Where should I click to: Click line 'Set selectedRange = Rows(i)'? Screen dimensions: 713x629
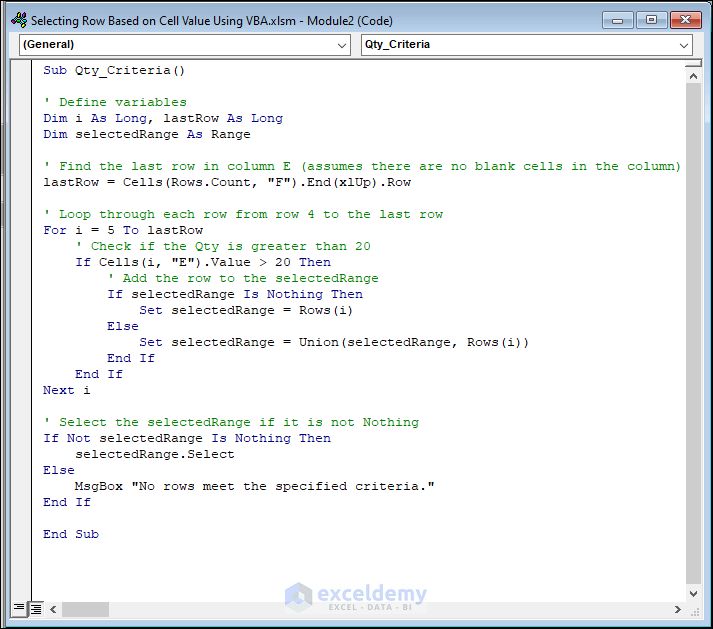[x=246, y=310]
